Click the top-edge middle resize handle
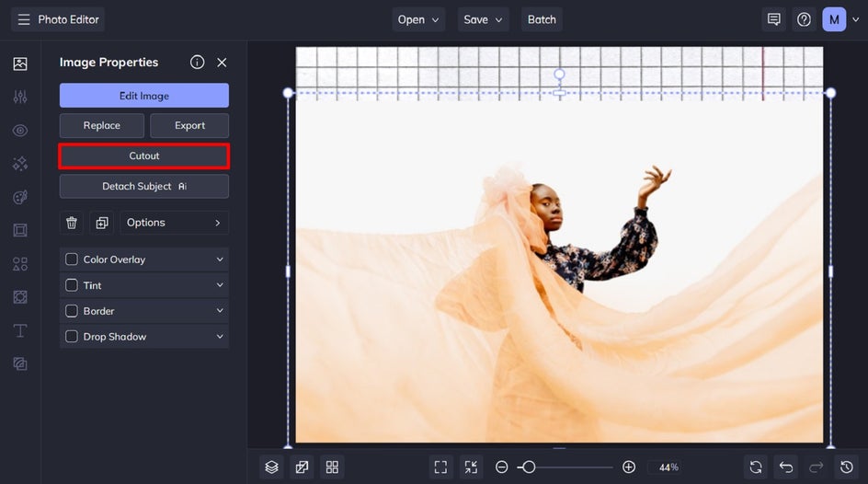Image resolution: width=868 pixels, height=484 pixels. coord(560,93)
